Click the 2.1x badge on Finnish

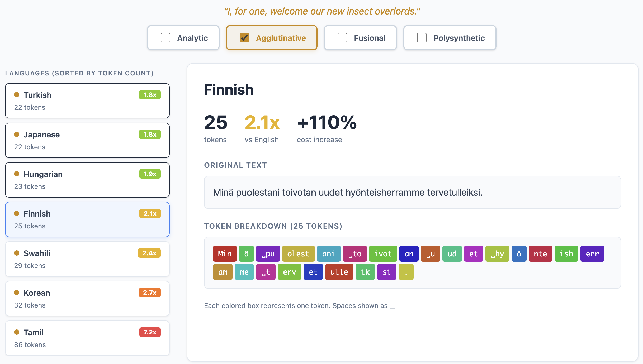tap(150, 213)
